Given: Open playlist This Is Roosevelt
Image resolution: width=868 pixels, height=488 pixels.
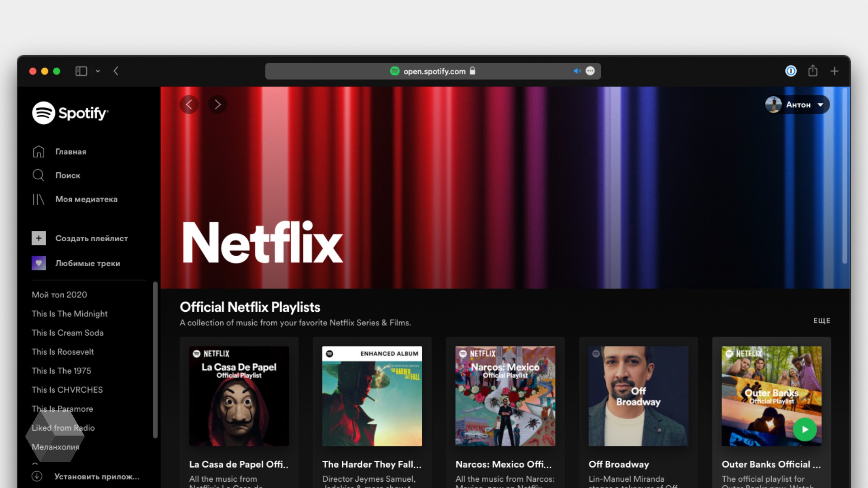Looking at the screenshot, I should (63, 352).
